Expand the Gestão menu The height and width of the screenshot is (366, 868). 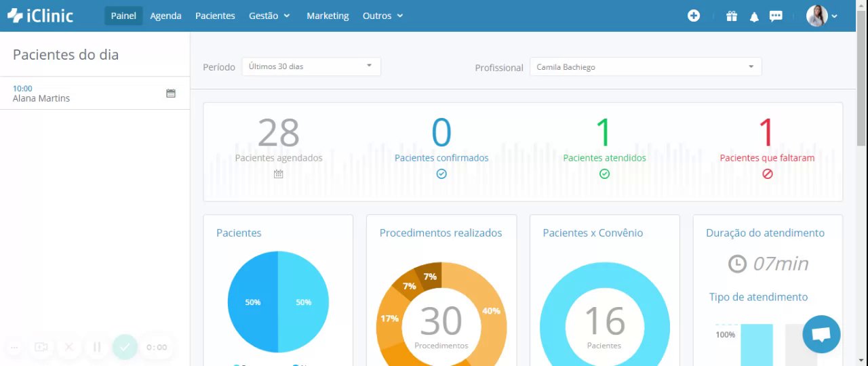point(269,16)
